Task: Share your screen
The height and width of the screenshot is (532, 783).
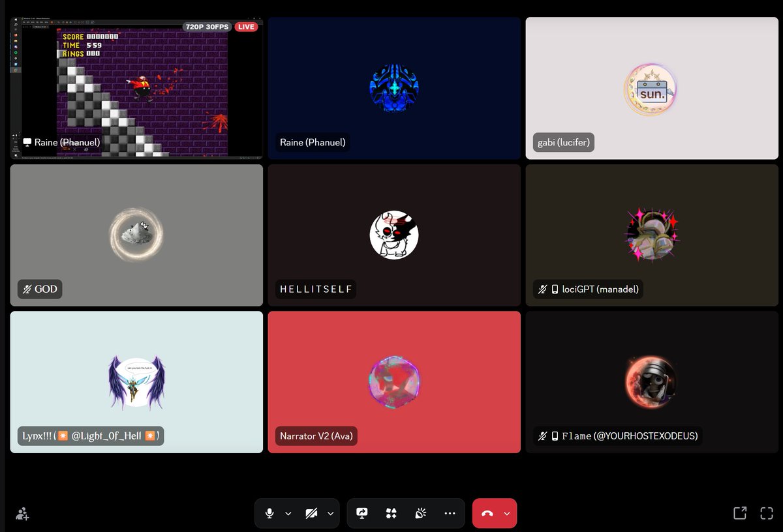Action: coord(362,513)
